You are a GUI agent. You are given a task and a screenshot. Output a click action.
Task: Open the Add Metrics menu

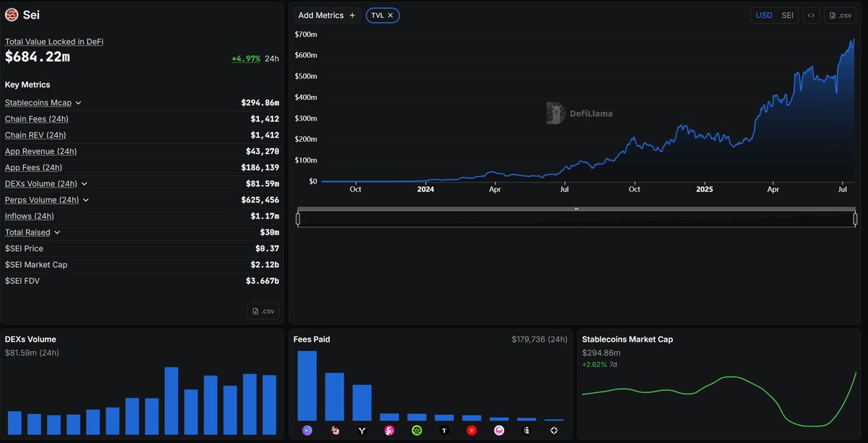327,15
